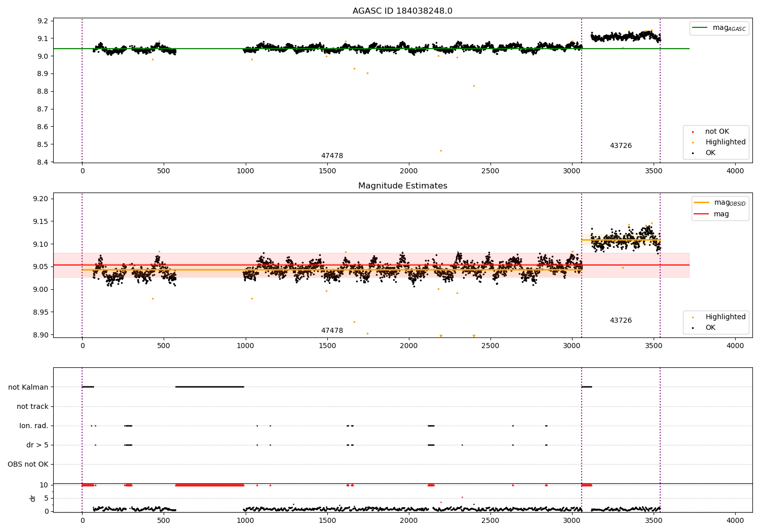Click obsid label 47478 in top plot
This screenshot has height=532, width=760.
point(332,156)
